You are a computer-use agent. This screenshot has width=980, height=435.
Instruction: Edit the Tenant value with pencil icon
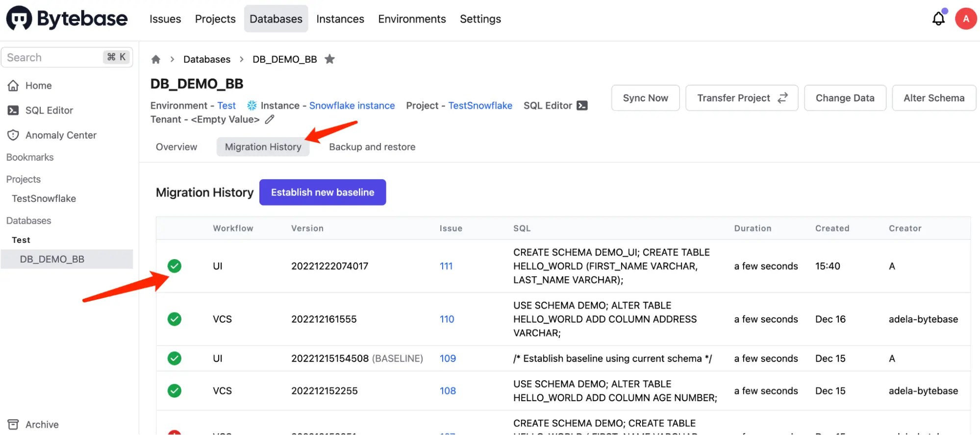click(270, 119)
